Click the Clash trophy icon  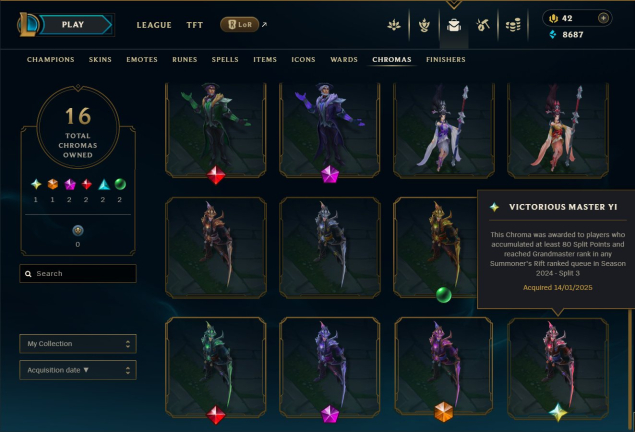tap(424, 26)
